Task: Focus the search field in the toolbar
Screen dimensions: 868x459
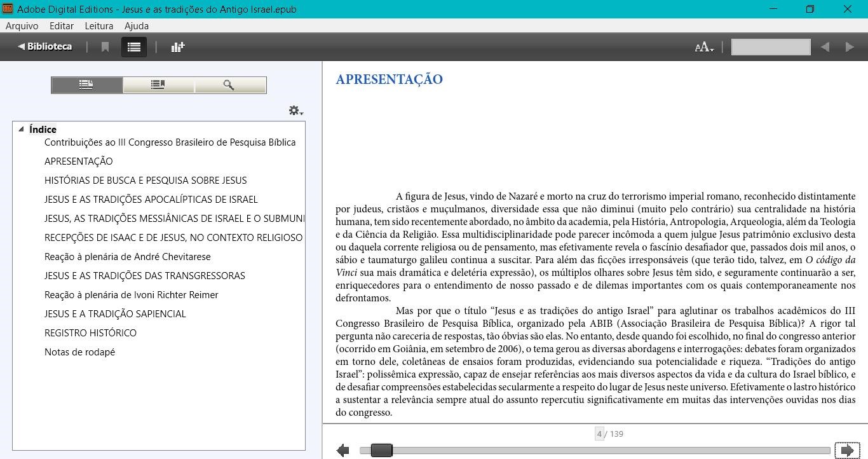Action: tap(771, 47)
